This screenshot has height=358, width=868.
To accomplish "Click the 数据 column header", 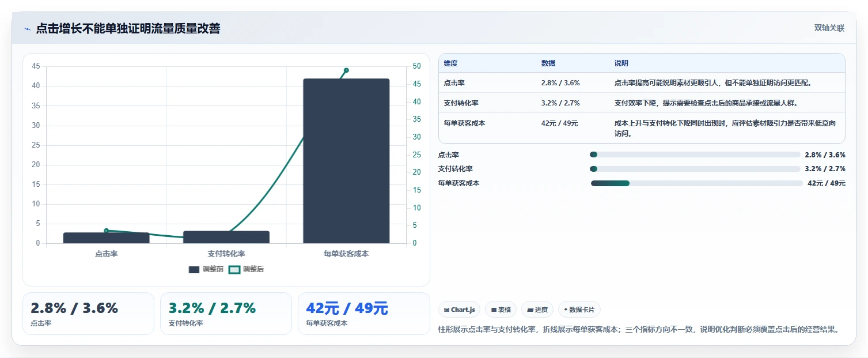I will click(x=548, y=63).
